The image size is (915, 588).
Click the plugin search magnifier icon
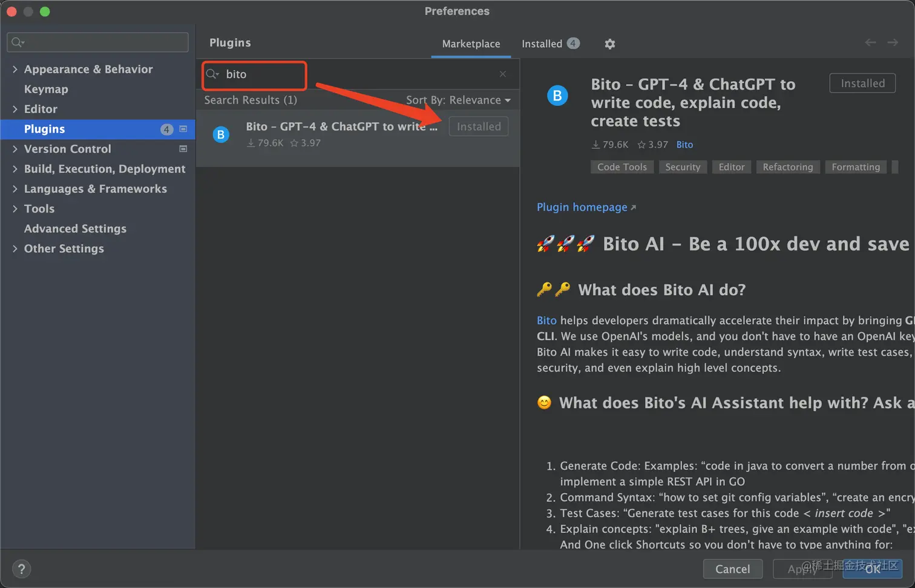[212, 74]
